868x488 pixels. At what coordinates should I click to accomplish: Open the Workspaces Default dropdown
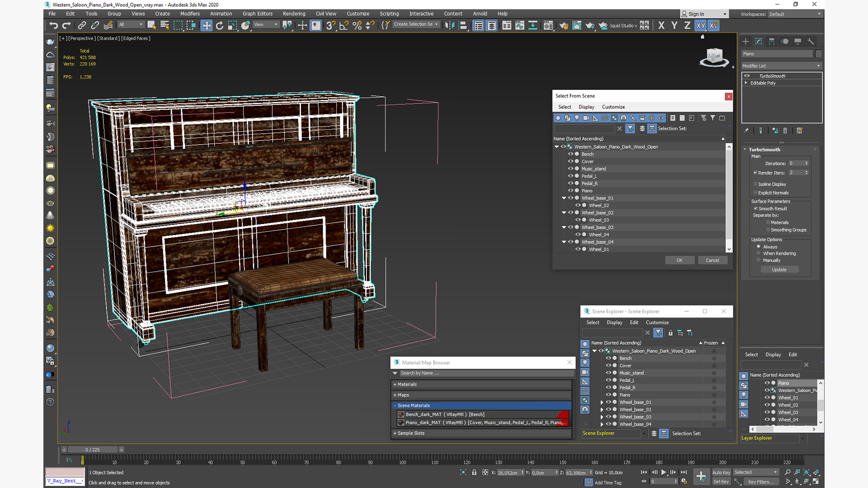point(795,14)
